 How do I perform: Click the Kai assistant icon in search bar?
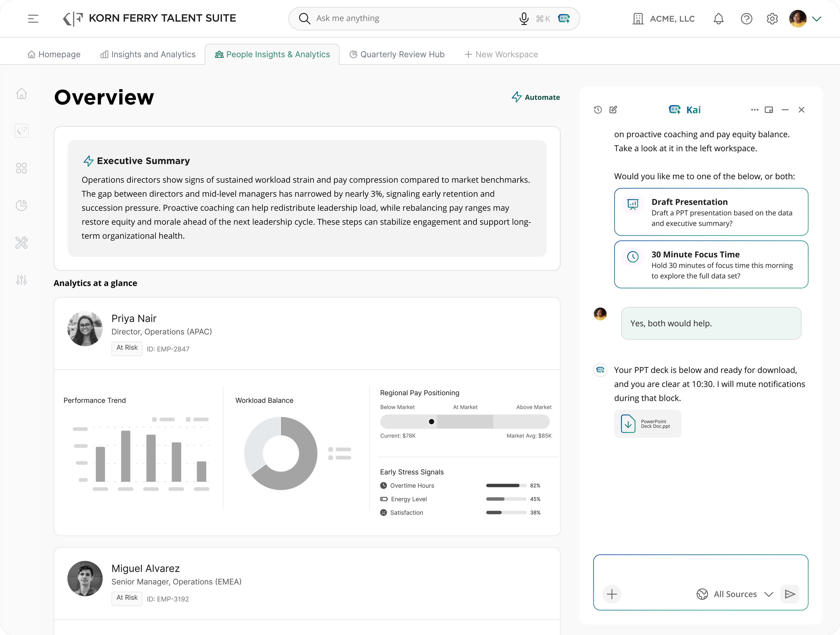tap(564, 18)
